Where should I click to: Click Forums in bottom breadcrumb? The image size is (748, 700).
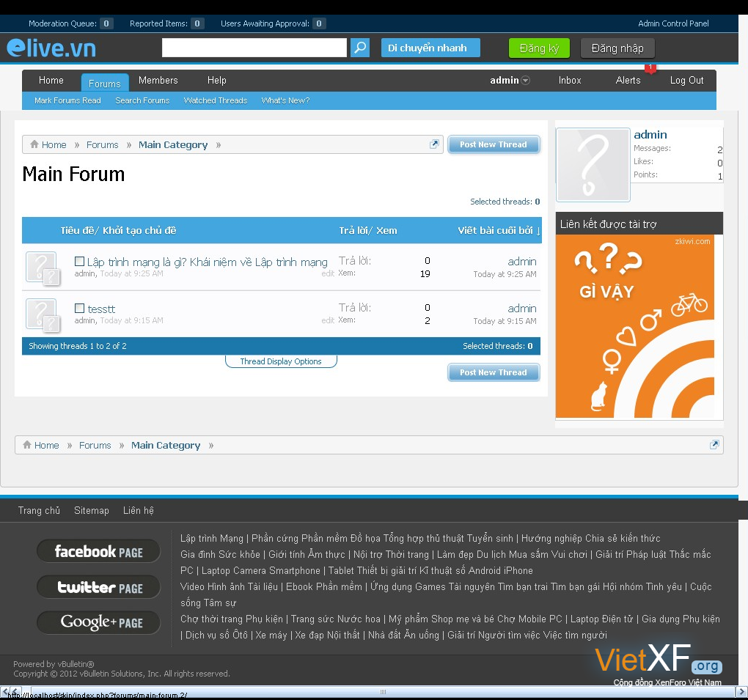pyautogui.click(x=95, y=445)
